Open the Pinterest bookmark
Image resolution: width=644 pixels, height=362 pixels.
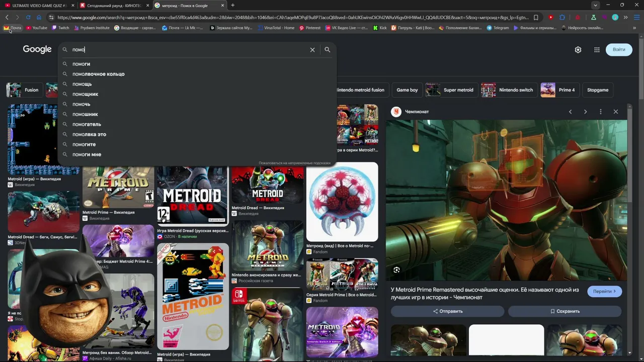click(x=310, y=28)
